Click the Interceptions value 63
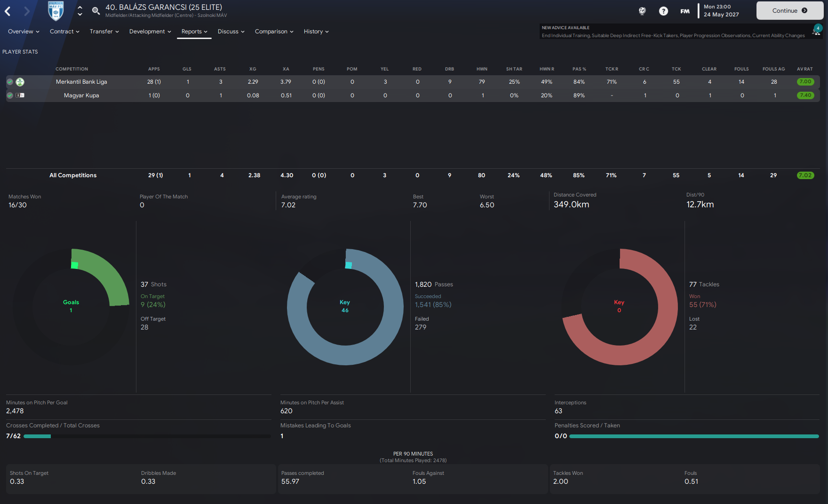Image resolution: width=828 pixels, height=504 pixels. [x=558, y=411]
